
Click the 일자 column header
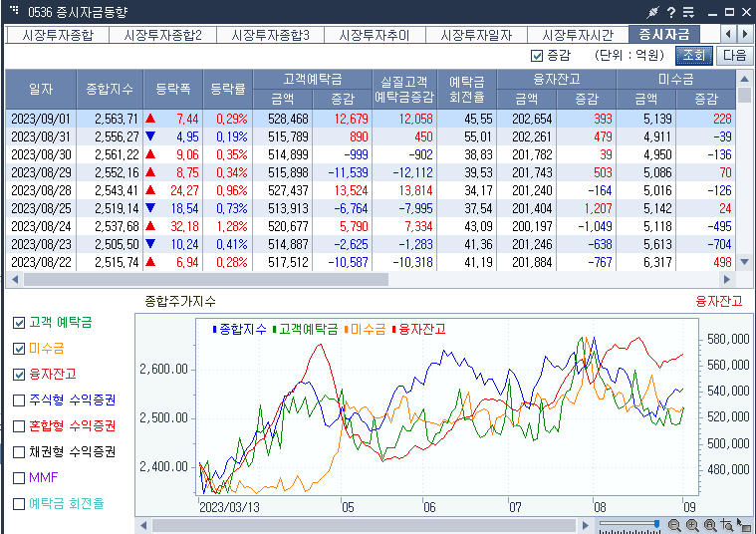click(41, 90)
